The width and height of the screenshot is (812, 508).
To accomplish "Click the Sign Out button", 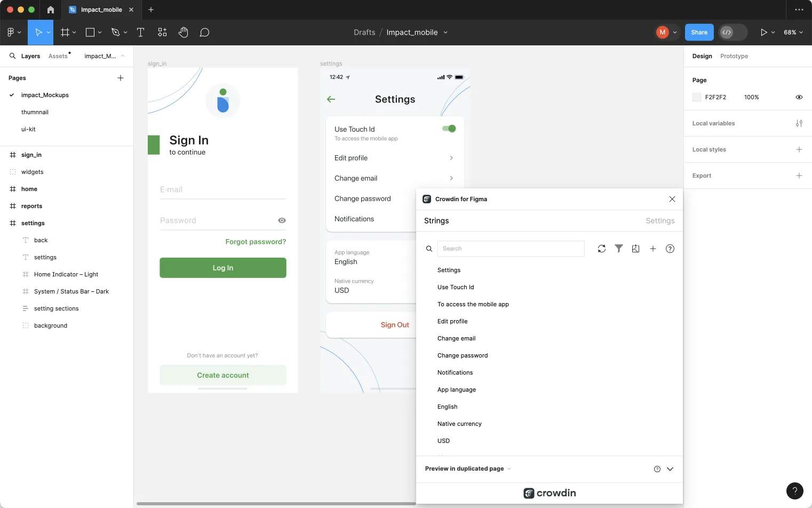I will click(x=395, y=325).
